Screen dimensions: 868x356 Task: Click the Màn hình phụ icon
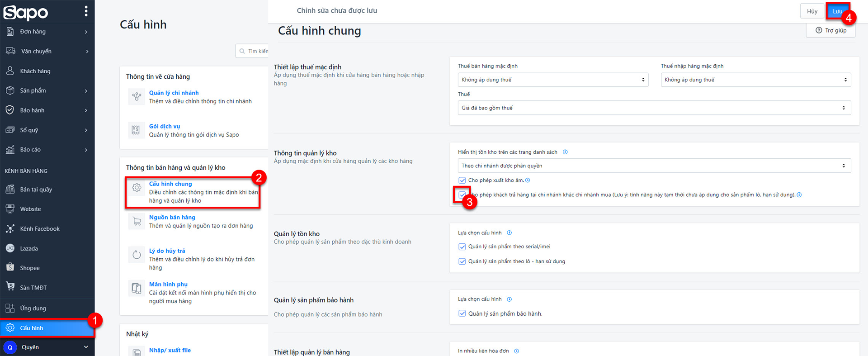[x=137, y=288]
